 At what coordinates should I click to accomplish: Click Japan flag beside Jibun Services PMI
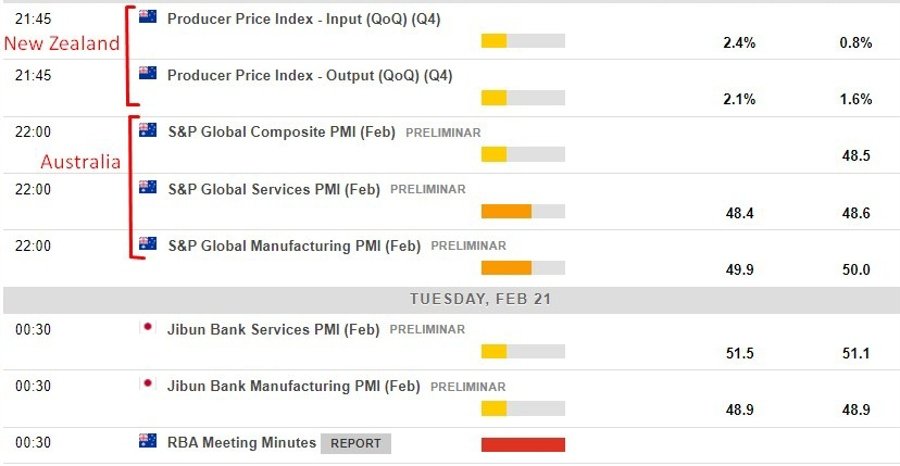coord(148,327)
